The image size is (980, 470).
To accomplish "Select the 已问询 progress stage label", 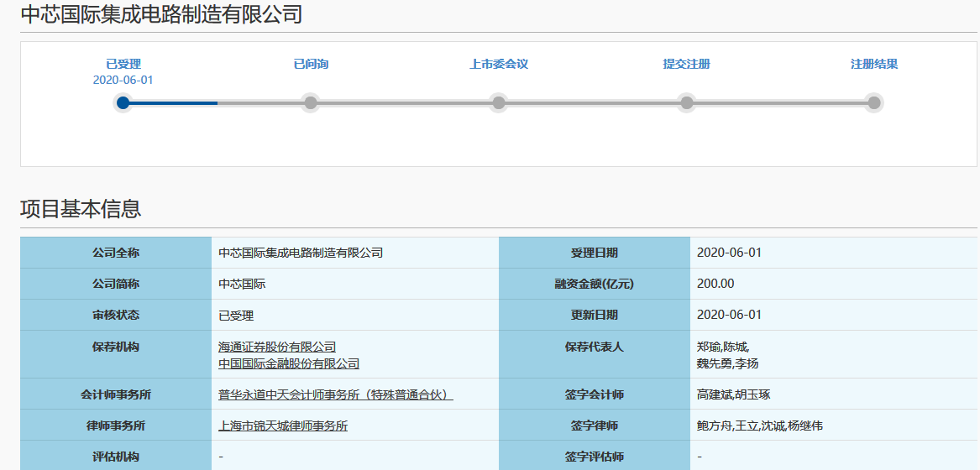I will 311,64.
